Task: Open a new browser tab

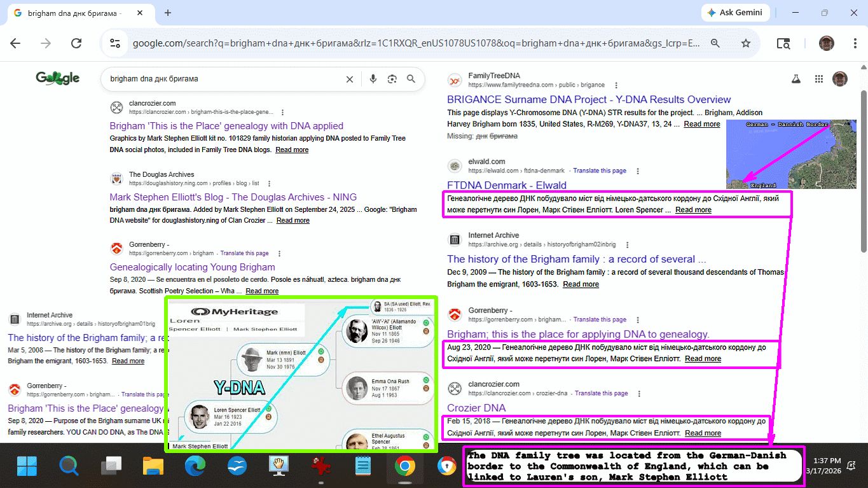Action: pyautogui.click(x=168, y=13)
